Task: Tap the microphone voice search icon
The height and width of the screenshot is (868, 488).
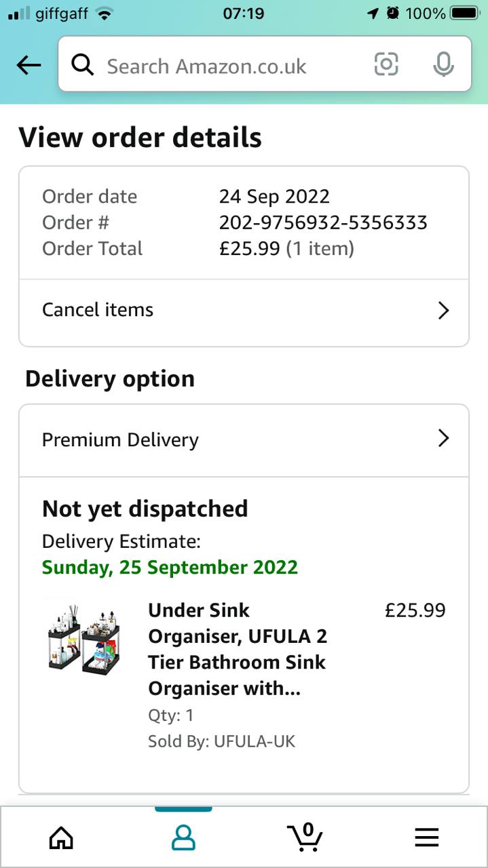Action: tap(443, 64)
